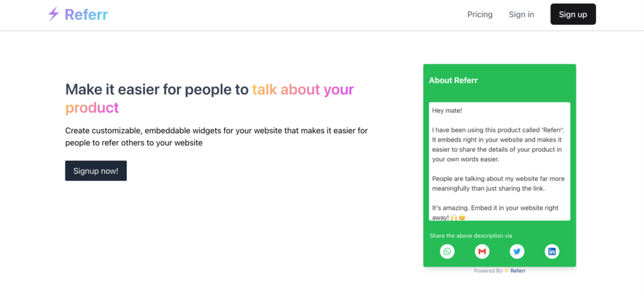Share via the LinkedIn icon
Viewport: 644px width, 296px height.
tap(552, 251)
